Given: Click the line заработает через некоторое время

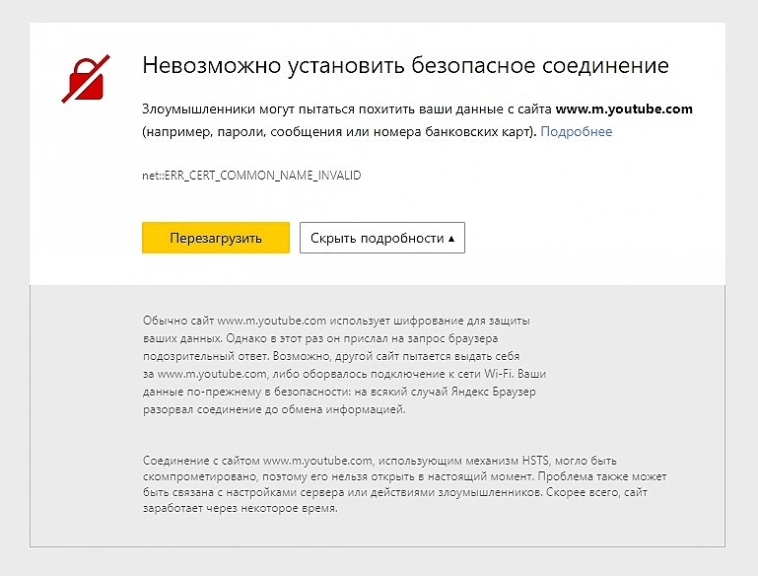Looking at the screenshot, I should pyautogui.click(x=240, y=508).
